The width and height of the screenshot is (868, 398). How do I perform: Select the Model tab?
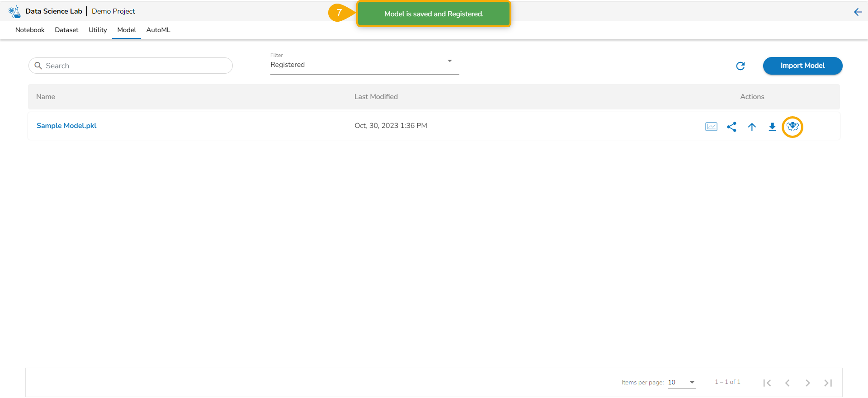click(127, 30)
